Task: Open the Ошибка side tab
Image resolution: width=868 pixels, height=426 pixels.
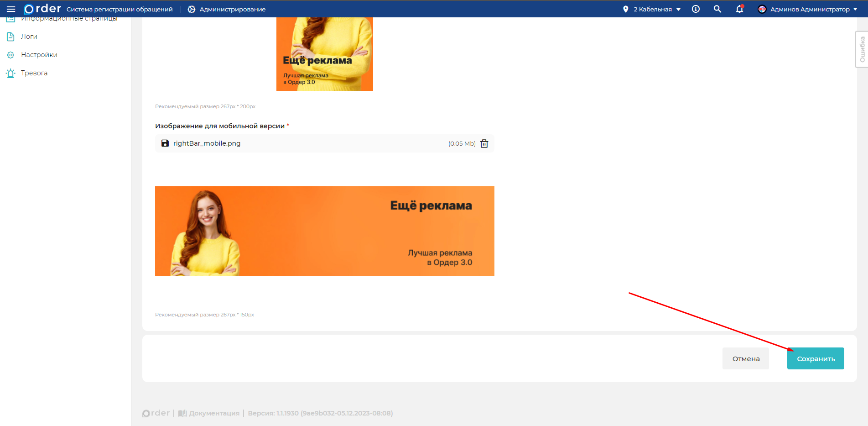Action: pos(862,49)
